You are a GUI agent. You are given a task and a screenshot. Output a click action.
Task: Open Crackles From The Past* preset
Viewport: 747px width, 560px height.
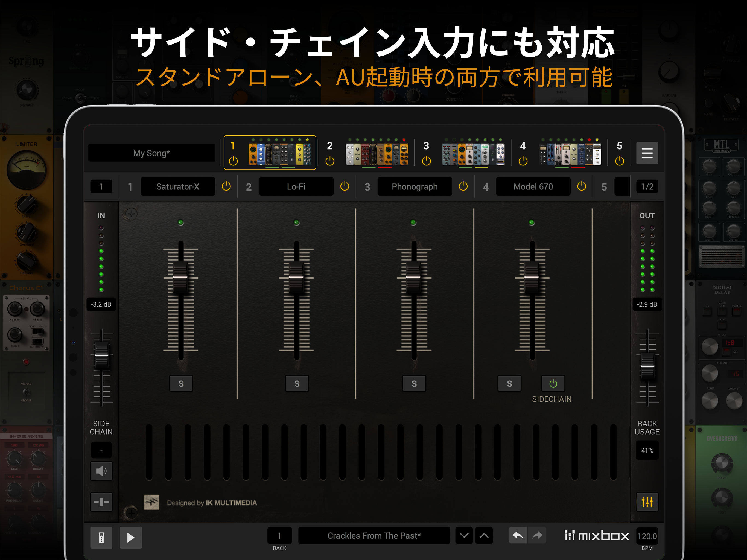(x=374, y=535)
